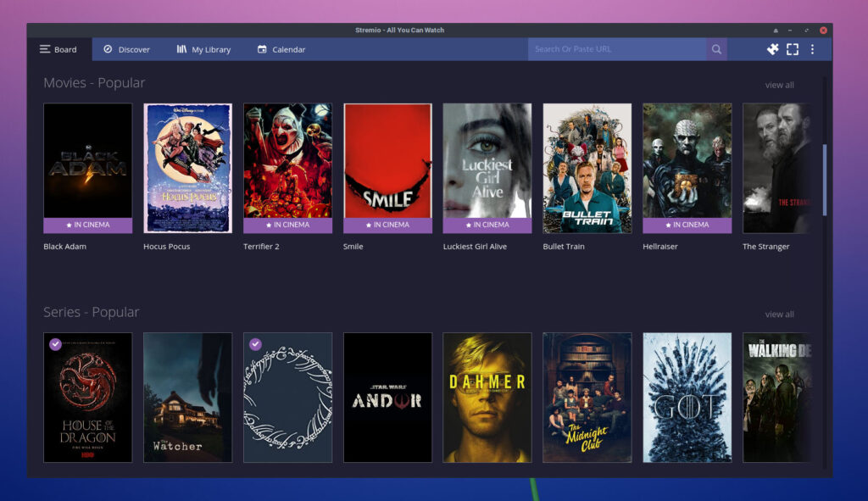View all popular movies
The width and height of the screenshot is (868, 501).
[x=780, y=85]
